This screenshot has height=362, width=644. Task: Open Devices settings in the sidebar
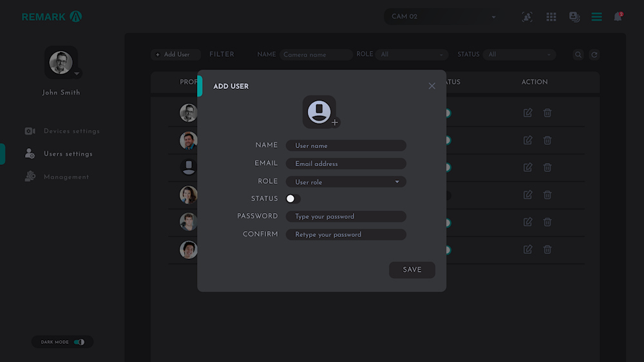pyautogui.click(x=71, y=131)
